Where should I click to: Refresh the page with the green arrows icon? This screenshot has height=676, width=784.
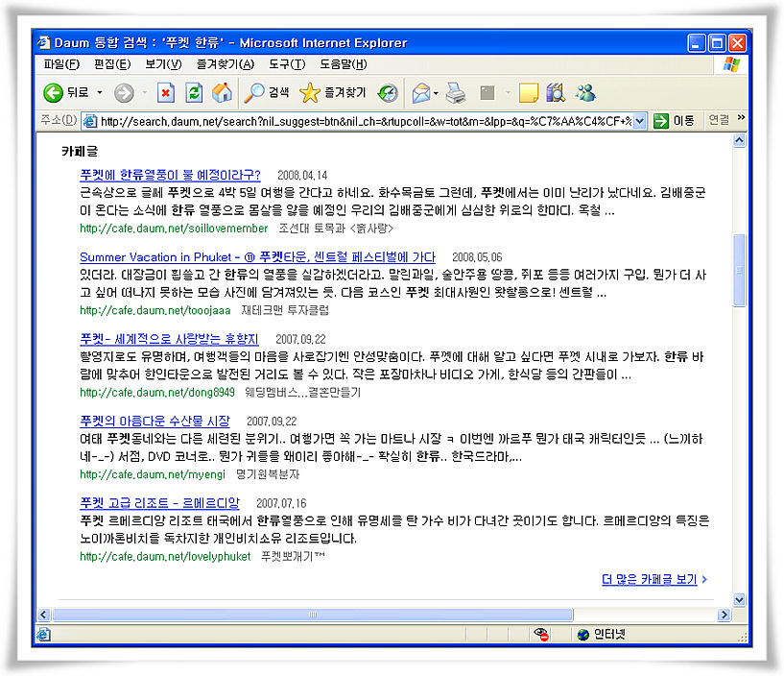point(194,93)
